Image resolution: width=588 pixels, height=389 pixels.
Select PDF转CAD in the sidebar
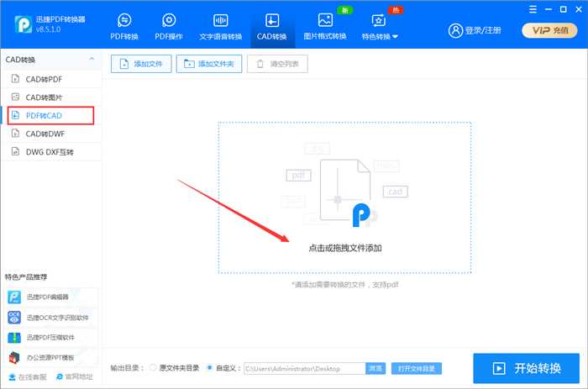click(x=50, y=116)
